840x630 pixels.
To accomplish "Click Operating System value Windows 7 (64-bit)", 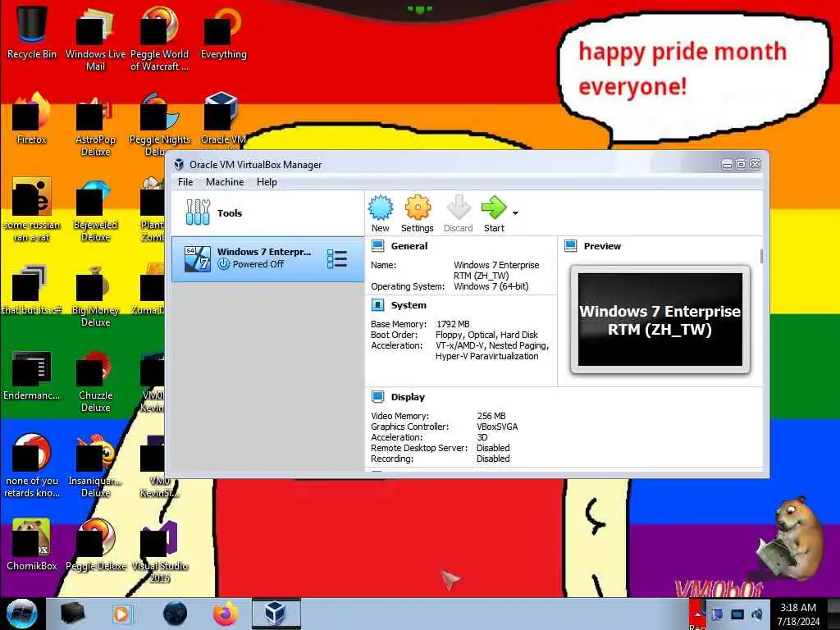I will point(491,286).
